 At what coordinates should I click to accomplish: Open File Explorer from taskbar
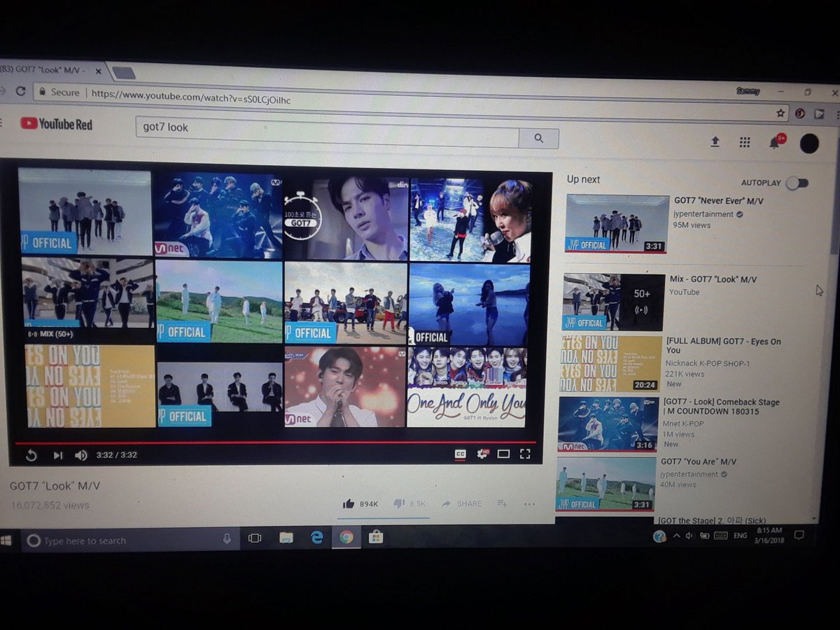[x=286, y=538]
